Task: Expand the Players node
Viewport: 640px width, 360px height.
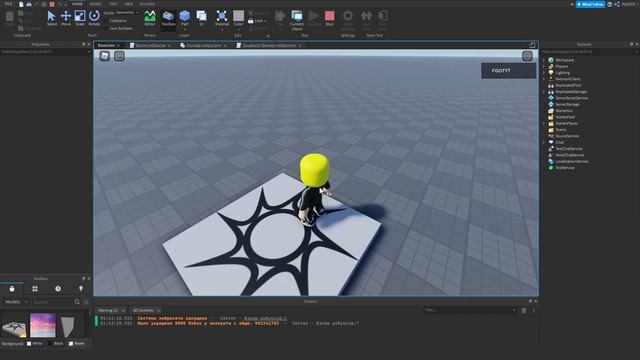Action: pyautogui.click(x=544, y=66)
